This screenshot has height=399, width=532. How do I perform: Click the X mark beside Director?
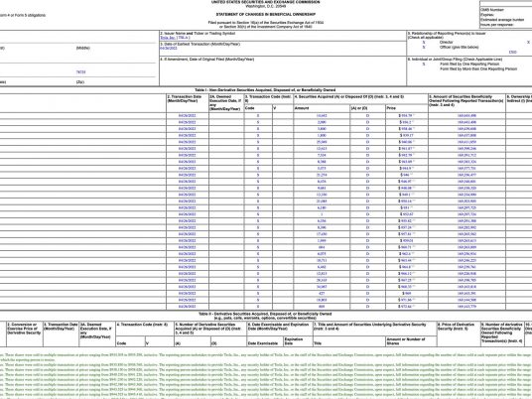click(424, 43)
